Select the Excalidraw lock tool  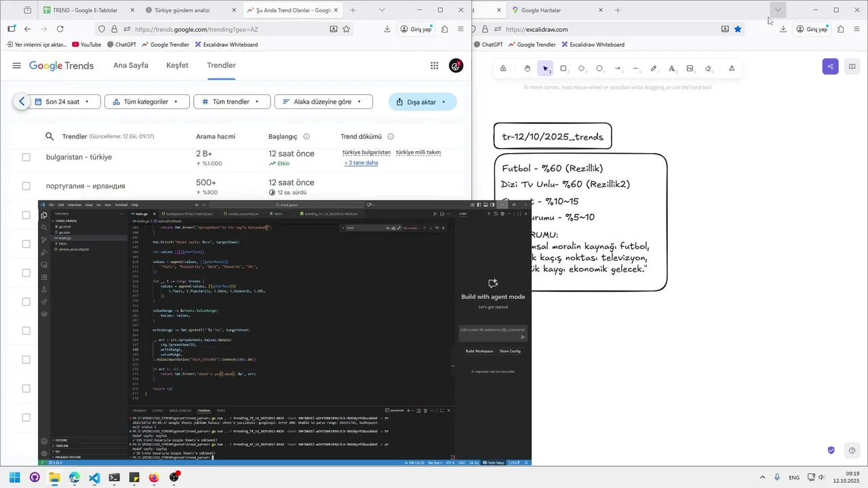point(503,68)
